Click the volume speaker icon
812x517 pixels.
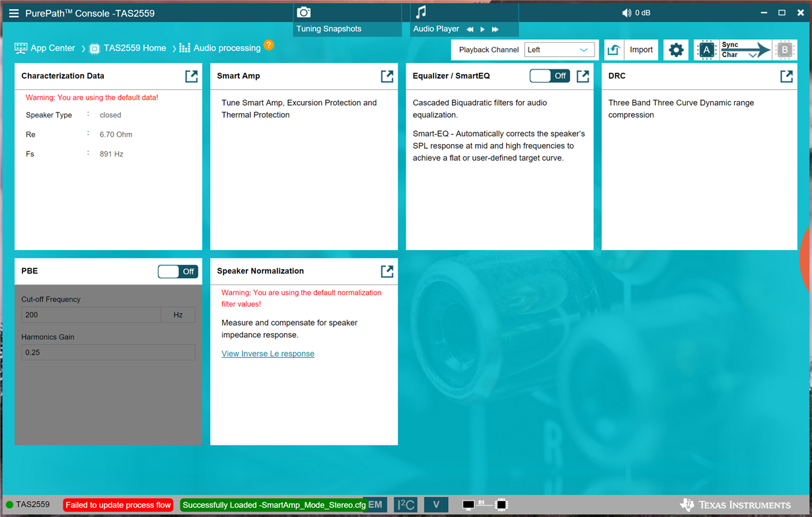626,13
